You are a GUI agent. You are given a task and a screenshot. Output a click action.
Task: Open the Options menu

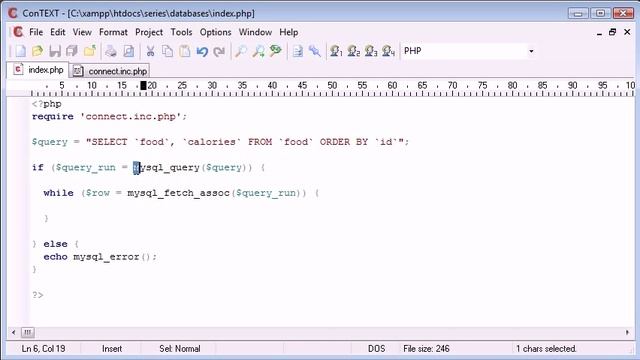click(x=216, y=32)
